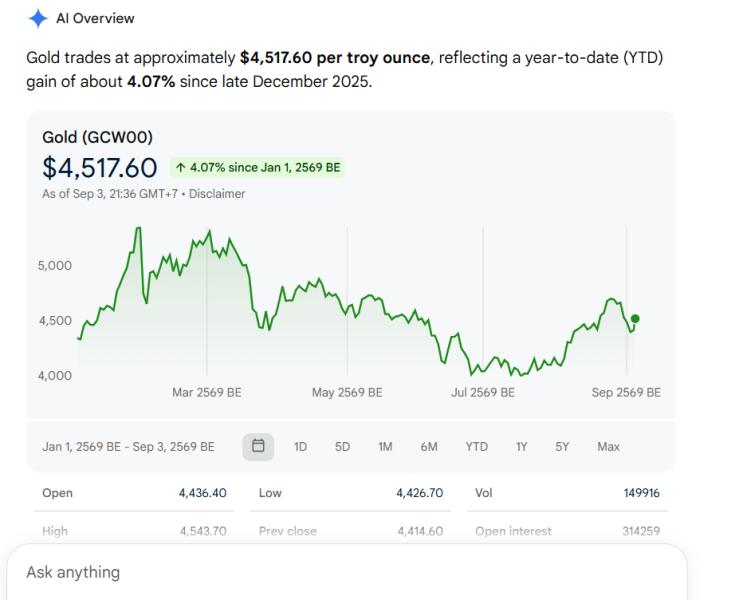The image size is (743, 600).
Task: Select the 5D time range
Action: (x=342, y=447)
